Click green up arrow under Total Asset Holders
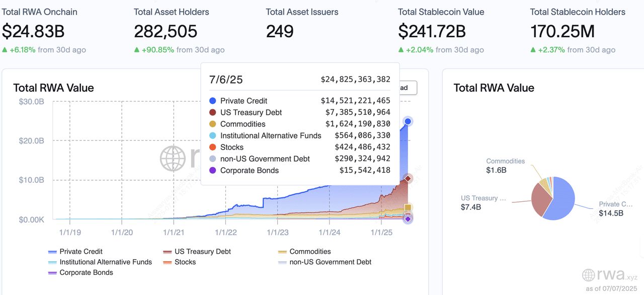Viewport: 644px width, 295px height. tap(137, 50)
